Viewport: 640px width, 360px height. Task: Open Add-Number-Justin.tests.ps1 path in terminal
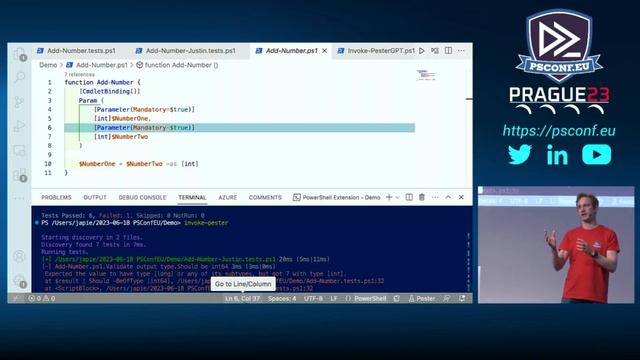click(165, 259)
